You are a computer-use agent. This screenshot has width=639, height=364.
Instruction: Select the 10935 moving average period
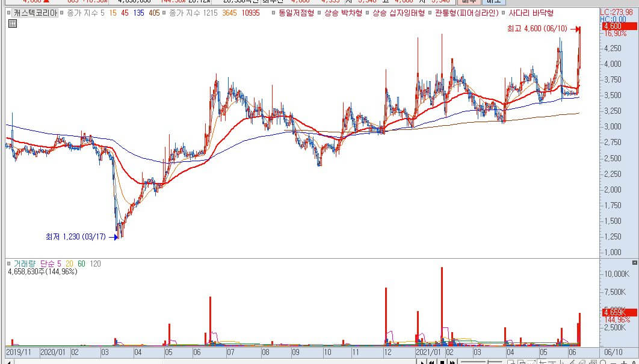point(251,13)
